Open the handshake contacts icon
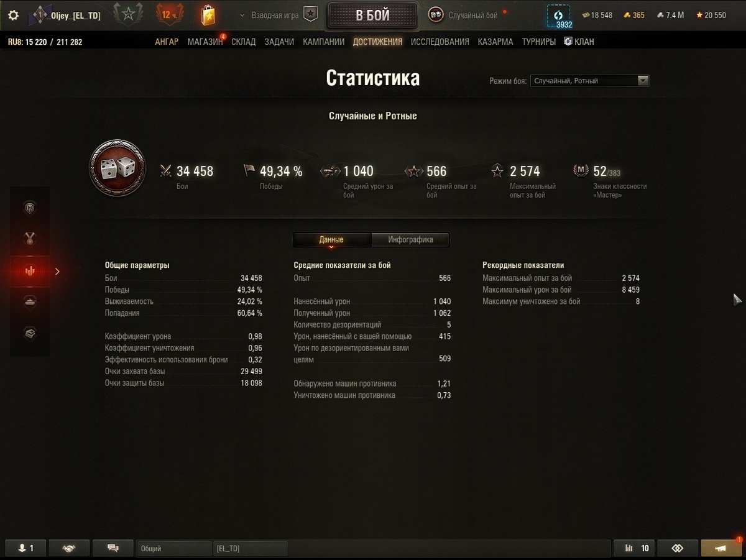 point(68,548)
